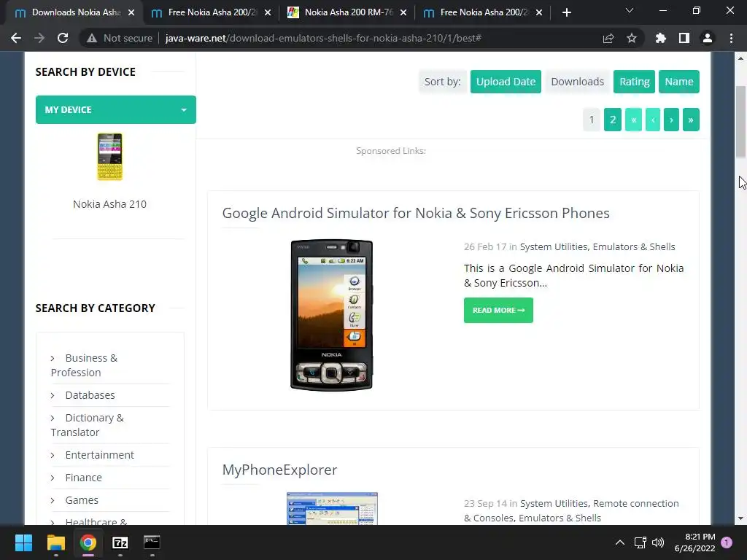The width and height of the screenshot is (747, 560).
Task: Click the page vertical scrollbar thumb
Action: [740, 122]
